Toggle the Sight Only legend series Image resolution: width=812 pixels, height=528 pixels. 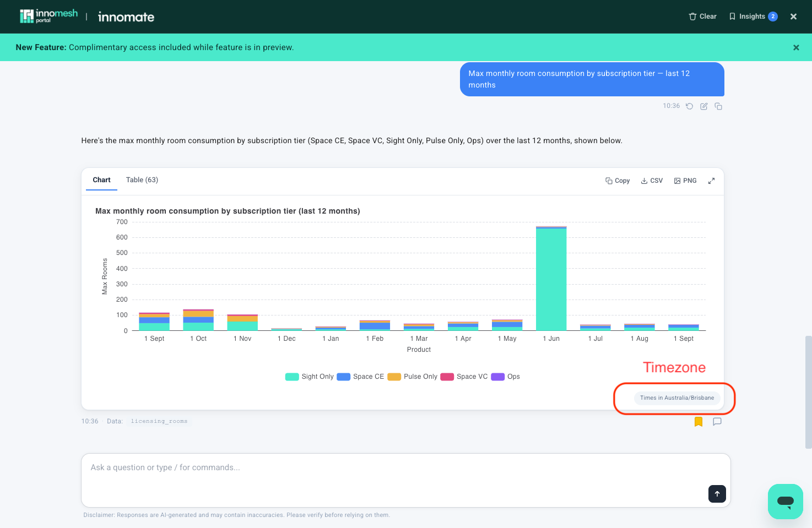click(x=310, y=377)
